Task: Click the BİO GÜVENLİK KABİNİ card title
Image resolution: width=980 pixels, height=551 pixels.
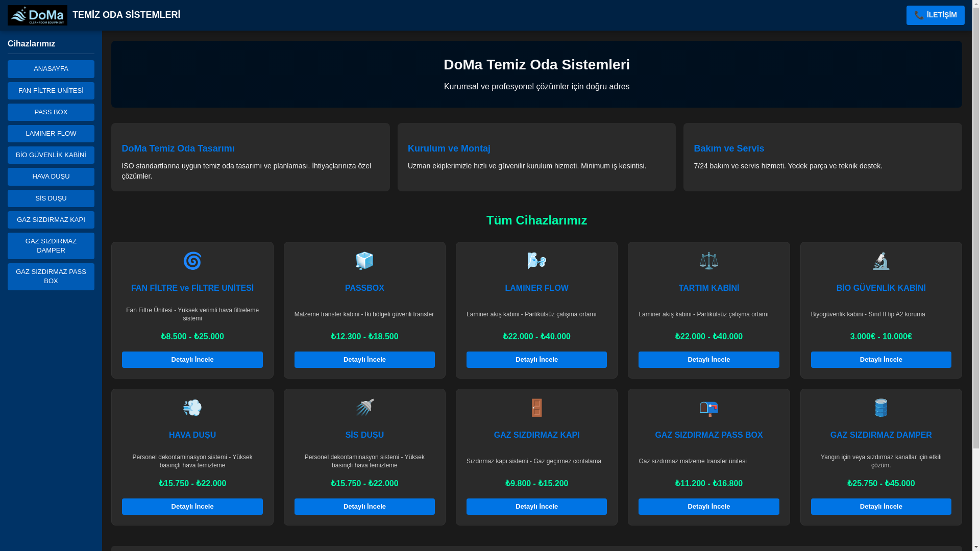Action: tap(881, 288)
